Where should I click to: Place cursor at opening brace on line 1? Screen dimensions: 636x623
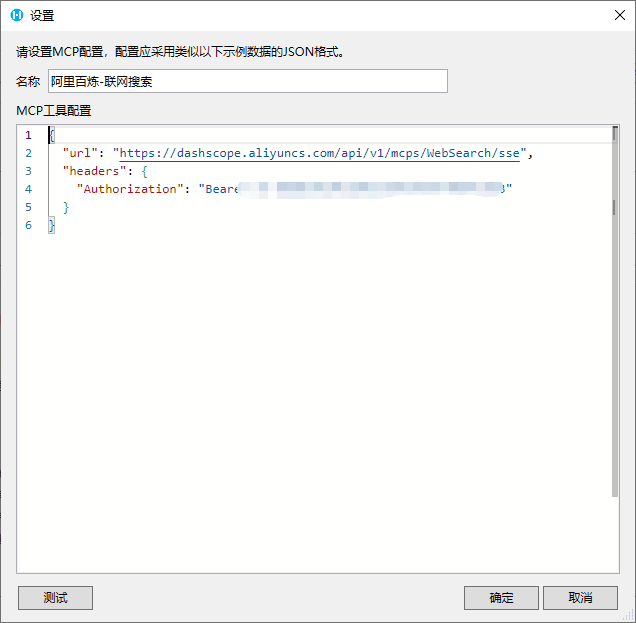[x=52, y=135]
